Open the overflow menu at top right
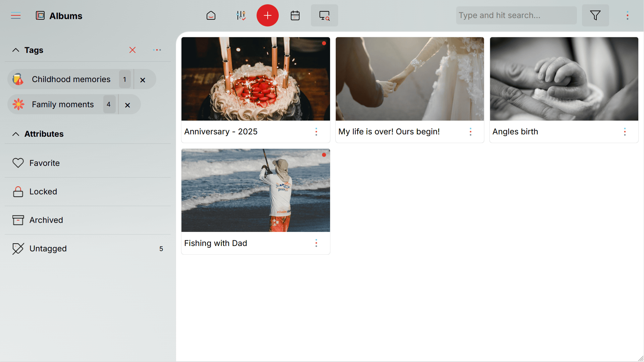This screenshot has width=644, height=362. pyautogui.click(x=628, y=15)
